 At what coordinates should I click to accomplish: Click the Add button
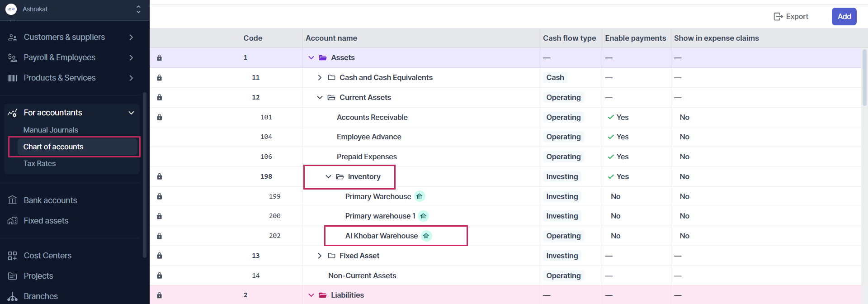click(x=844, y=17)
